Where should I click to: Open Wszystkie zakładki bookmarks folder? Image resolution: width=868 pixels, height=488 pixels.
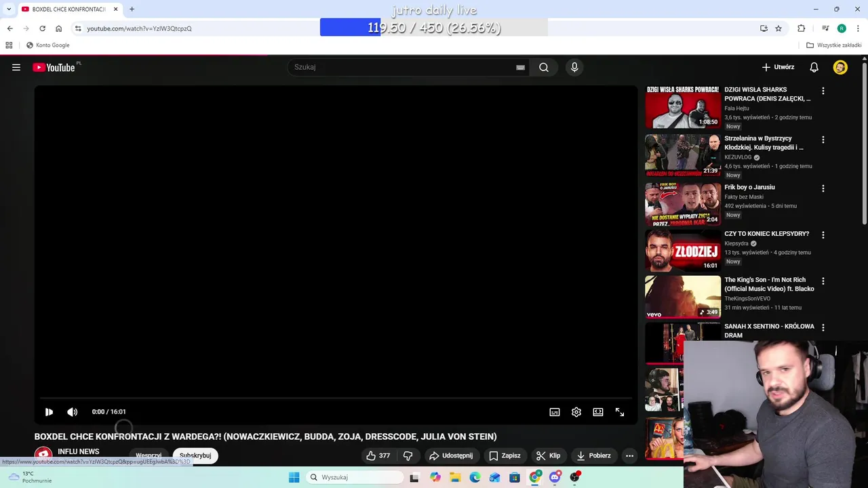834,45
